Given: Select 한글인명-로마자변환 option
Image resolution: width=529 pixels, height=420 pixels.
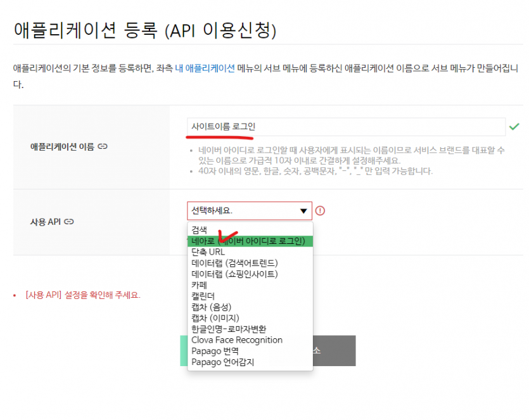Looking at the screenshot, I should [229, 329].
